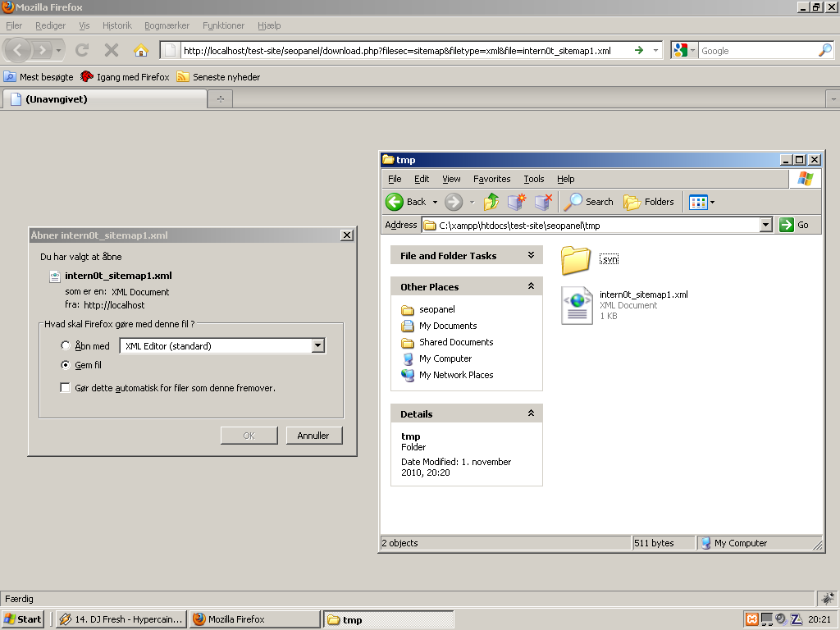Open Bogmærker menu in Firefox
This screenshot has height=630, width=840.
(167, 25)
